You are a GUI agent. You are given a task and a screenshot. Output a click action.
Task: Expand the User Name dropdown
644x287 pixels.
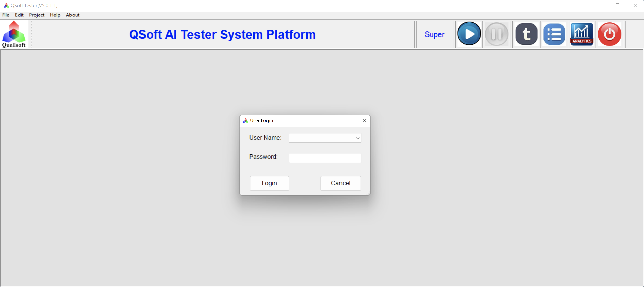pos(357,138)
